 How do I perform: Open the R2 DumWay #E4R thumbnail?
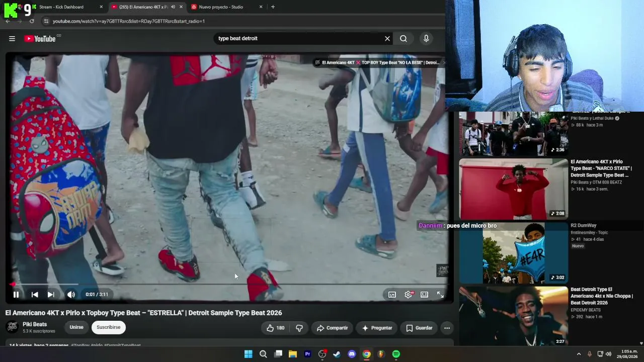513,253
